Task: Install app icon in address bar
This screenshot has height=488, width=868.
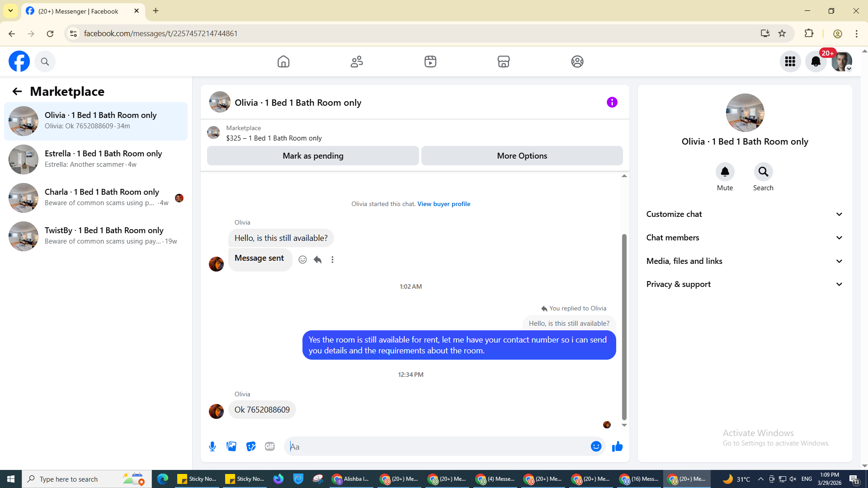Action: (x=765, y=33)
